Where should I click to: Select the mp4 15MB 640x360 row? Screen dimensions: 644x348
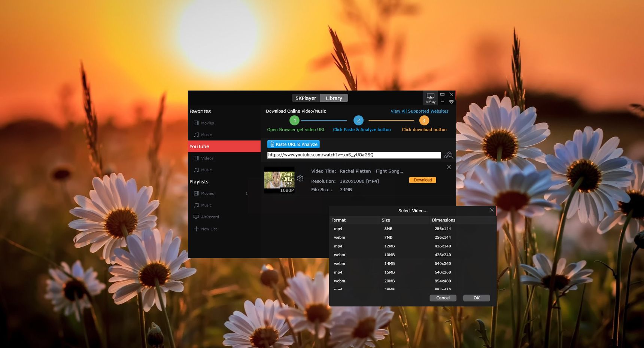(413, 272)
